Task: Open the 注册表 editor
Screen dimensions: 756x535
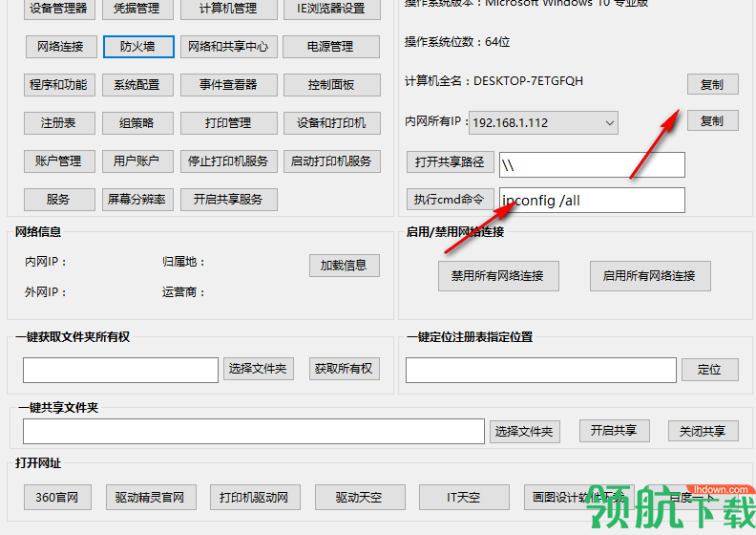Action: 59,123
